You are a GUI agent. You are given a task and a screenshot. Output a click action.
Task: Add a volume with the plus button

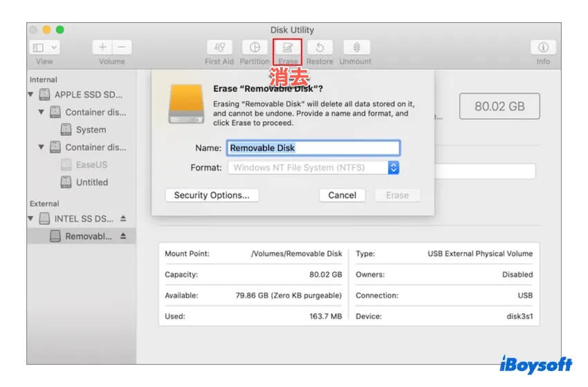pyautogui.click(x=102, y=48)
